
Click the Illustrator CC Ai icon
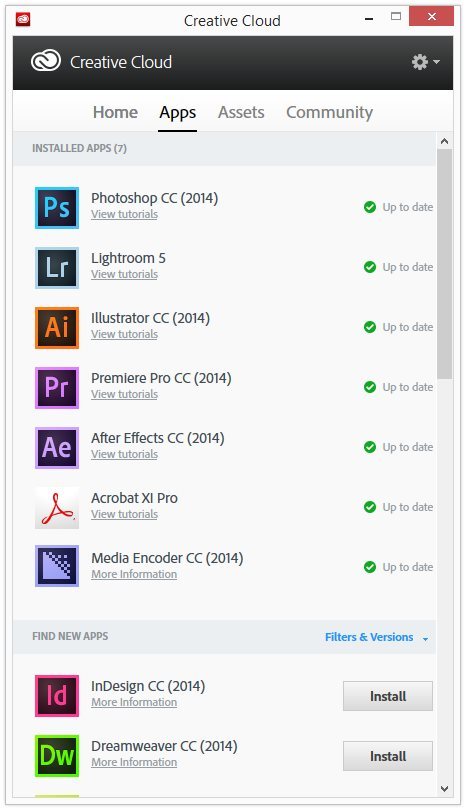coord(57,328)
